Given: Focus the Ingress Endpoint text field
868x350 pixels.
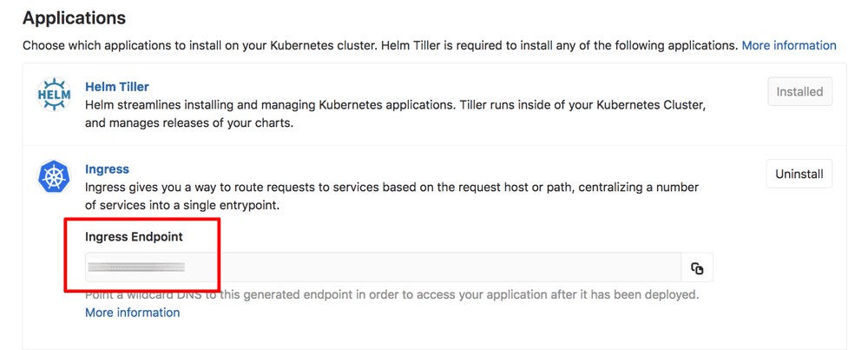Looking at the screenshot, I should (x=382, y=268).
